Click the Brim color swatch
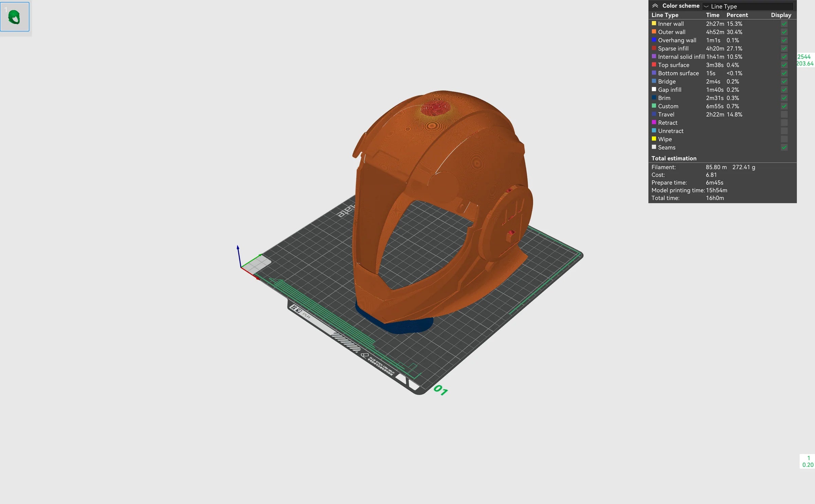 click(x=654, y=98)
